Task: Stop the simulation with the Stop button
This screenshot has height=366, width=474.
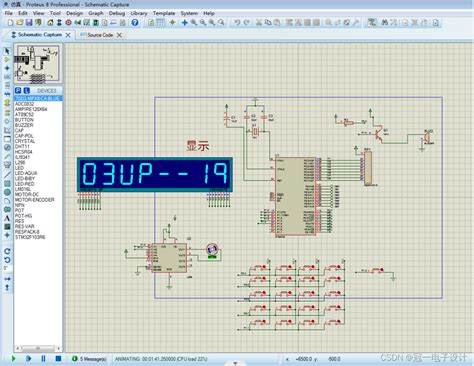Action: pos(58,359)
